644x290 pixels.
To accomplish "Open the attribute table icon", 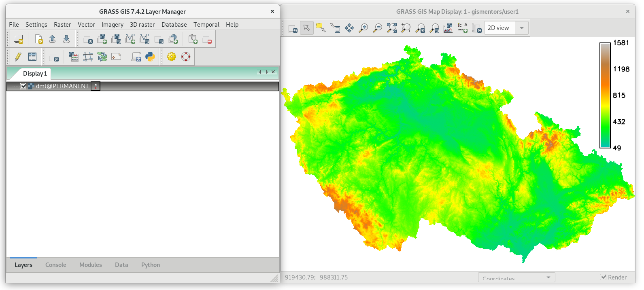I will tap(32, 57).
